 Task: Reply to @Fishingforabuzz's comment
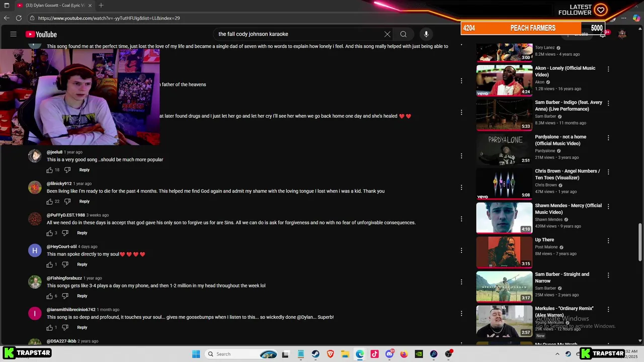point(82,296)
